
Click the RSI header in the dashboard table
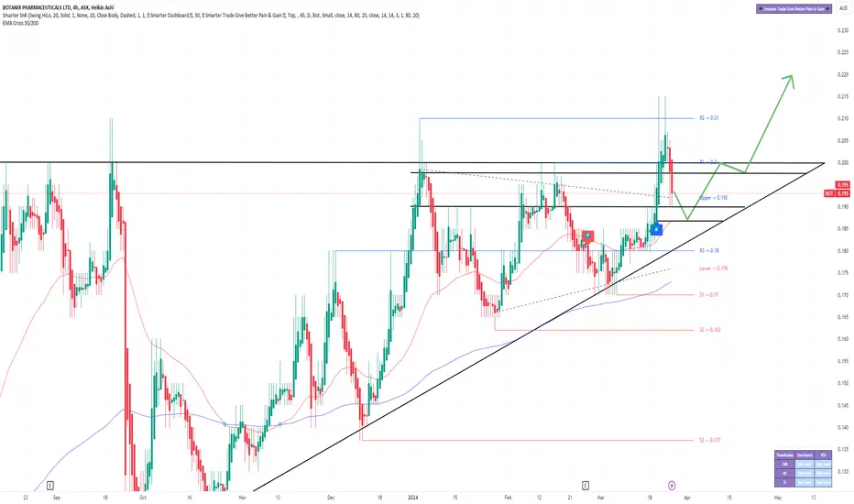pos(824,455)
